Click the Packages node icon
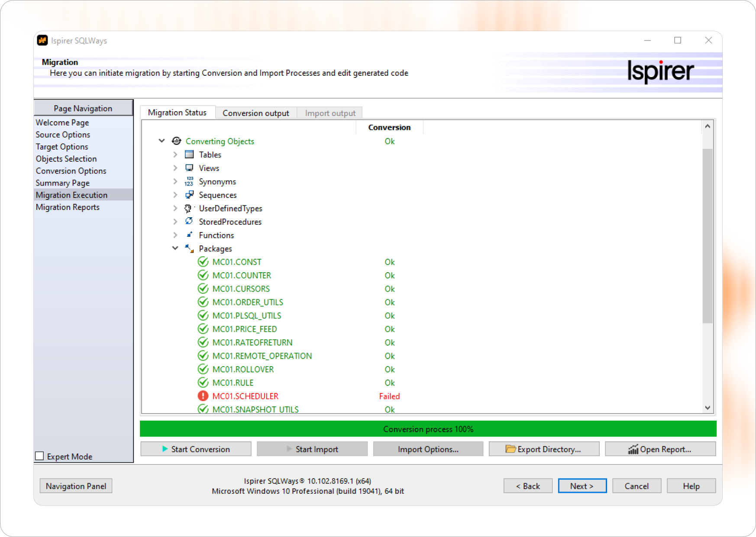This screenshot has height=537, width=756. click(189, 248)
